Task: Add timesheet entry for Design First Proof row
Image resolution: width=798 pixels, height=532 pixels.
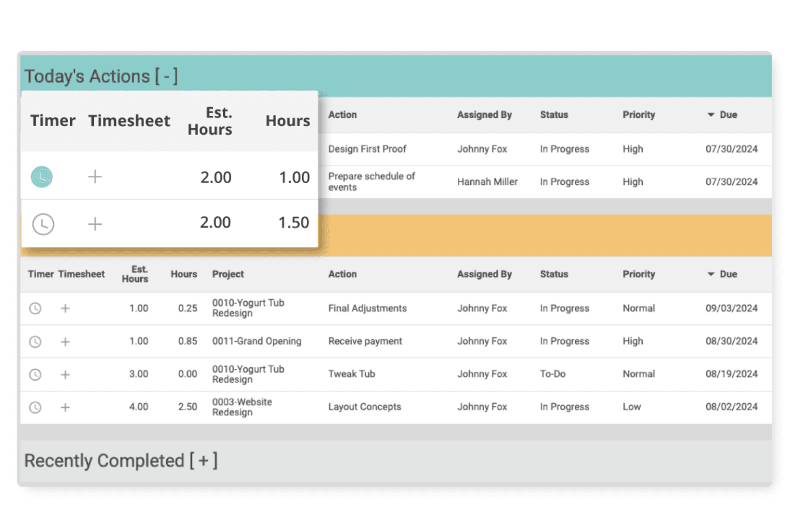Action: click(95, 177)
